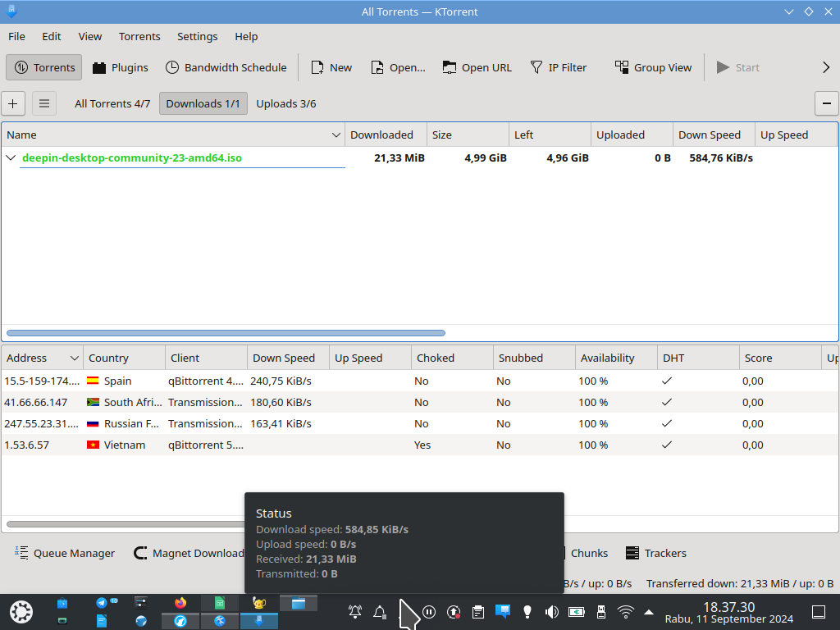Viewport: 840px width, 630px height.
Task: Click the Open URL toolbar button
Action: click(x=477, y=67)
